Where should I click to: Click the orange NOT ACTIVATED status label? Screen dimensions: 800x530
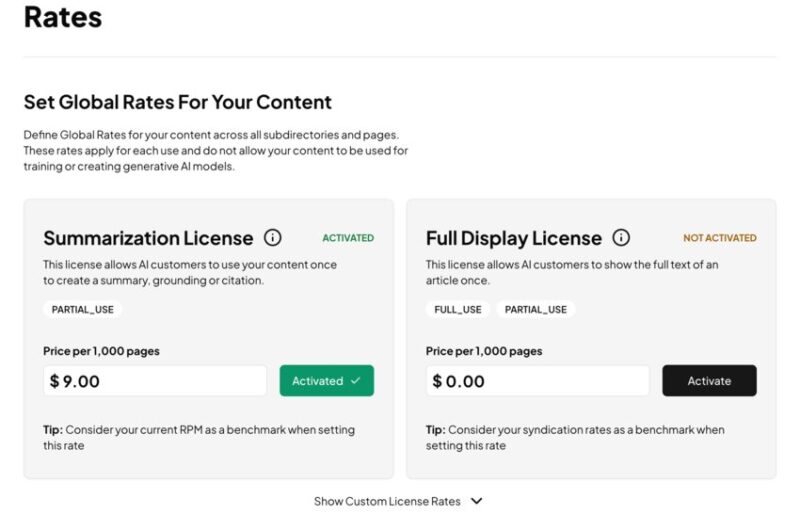(720, 238)
